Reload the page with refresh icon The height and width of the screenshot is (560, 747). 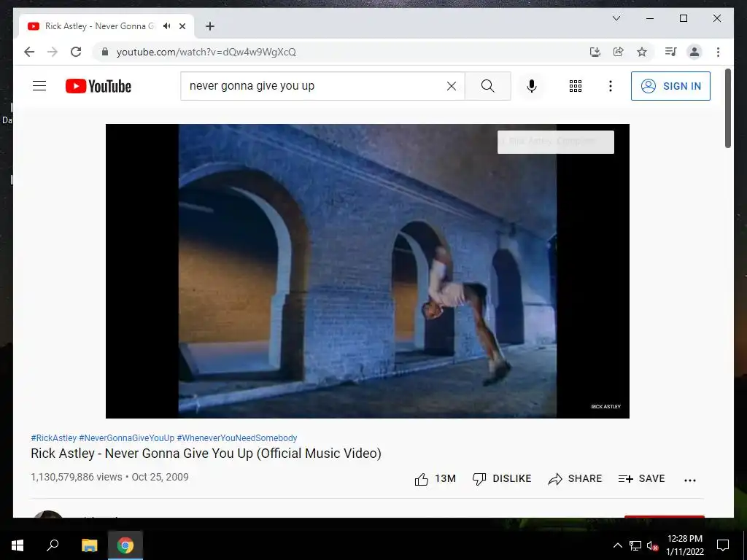pyautogui.click(x=76, y=52)
